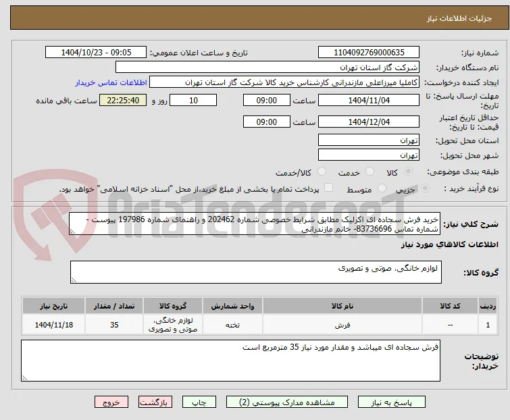
Task: Select the کالا/خدمت radio button
Action: 322,172
